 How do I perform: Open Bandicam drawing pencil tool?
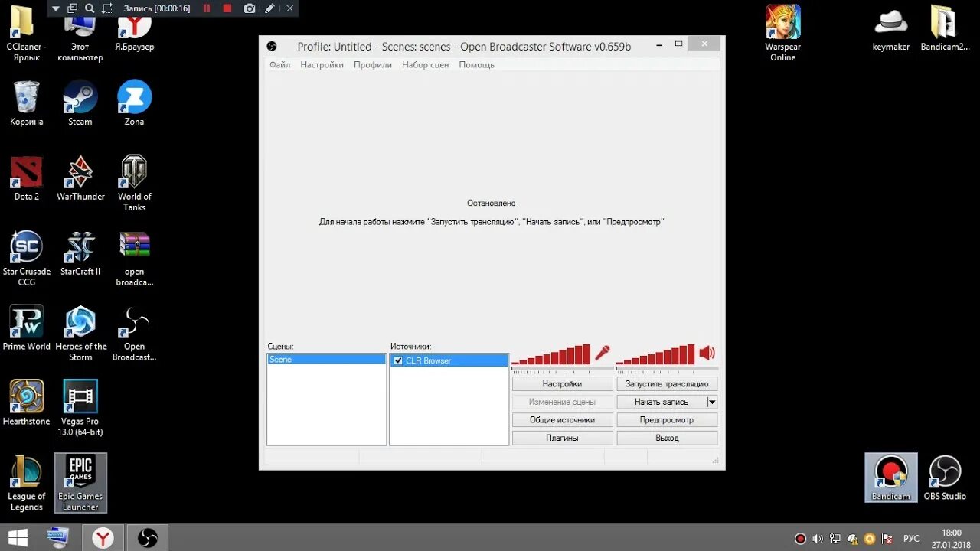click(x=269, y=8)
